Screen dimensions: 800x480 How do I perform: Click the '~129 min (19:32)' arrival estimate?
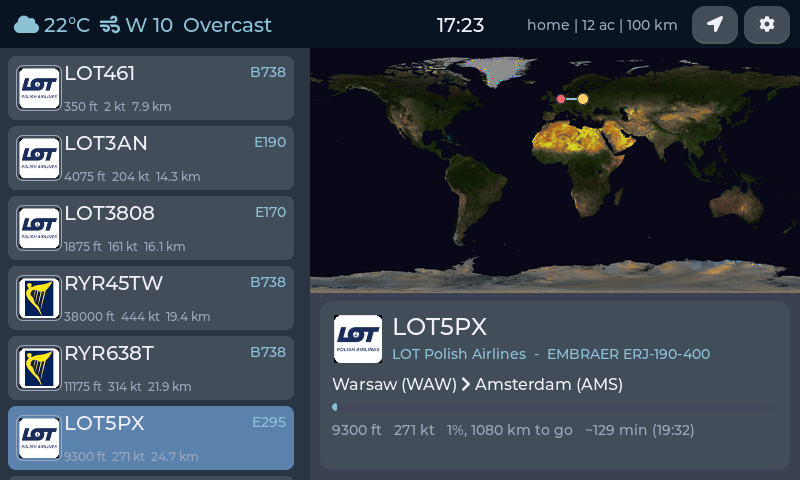[x=640, y=430]
